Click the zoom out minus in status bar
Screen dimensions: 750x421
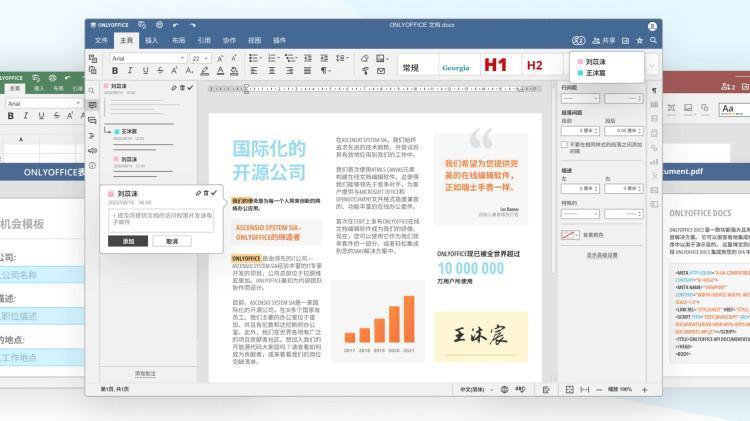[x=599, y=390]
